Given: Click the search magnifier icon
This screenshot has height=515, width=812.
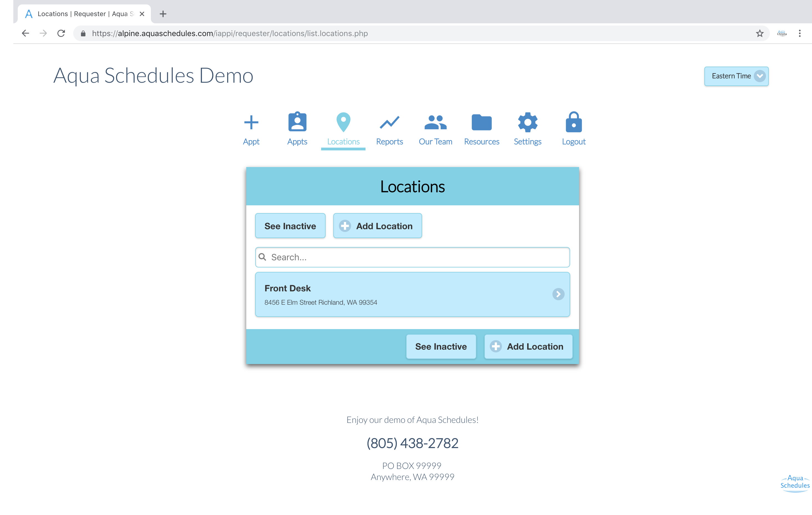Looking at the screenshot, I should [262, 257].
